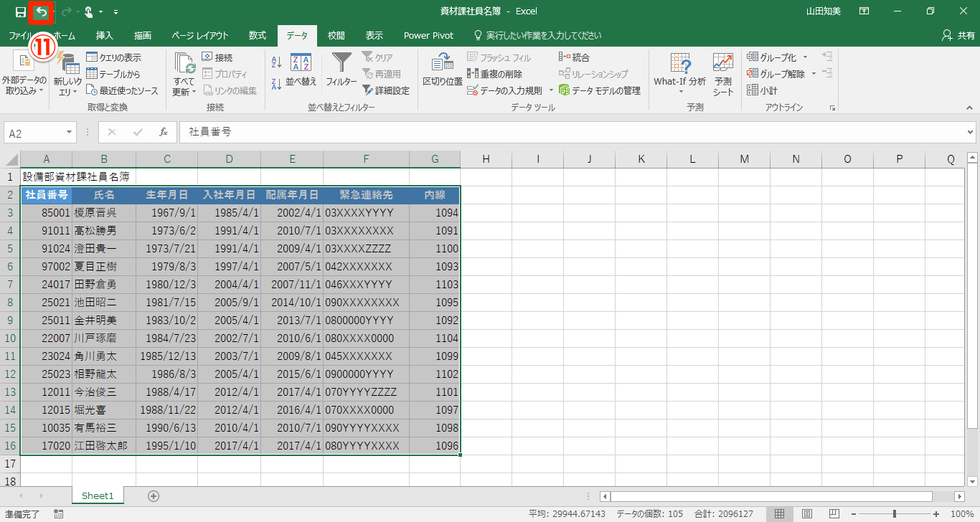Click the Tell Me search box

point(537,35)
